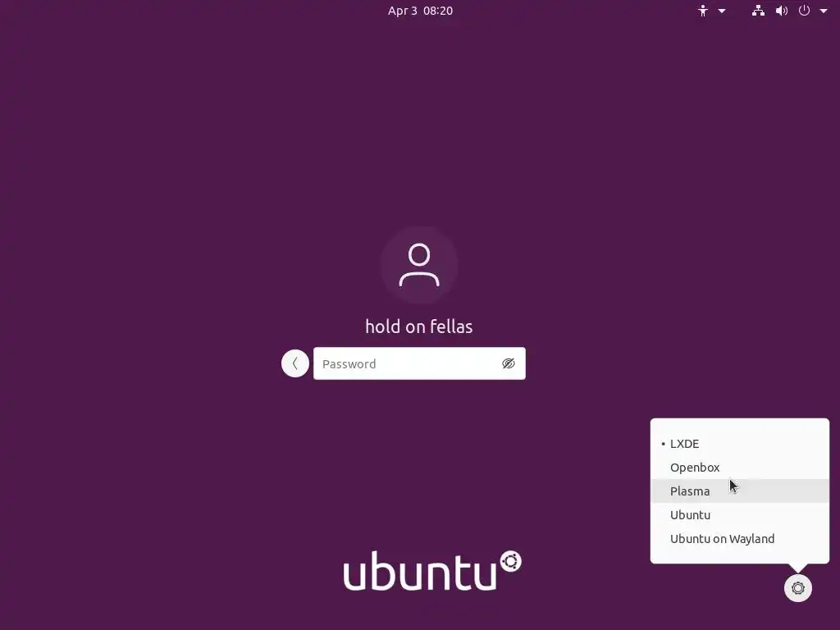Toggle password visibility eye icon
This screenshot has height=630, width=840.
tap(509, 363)
